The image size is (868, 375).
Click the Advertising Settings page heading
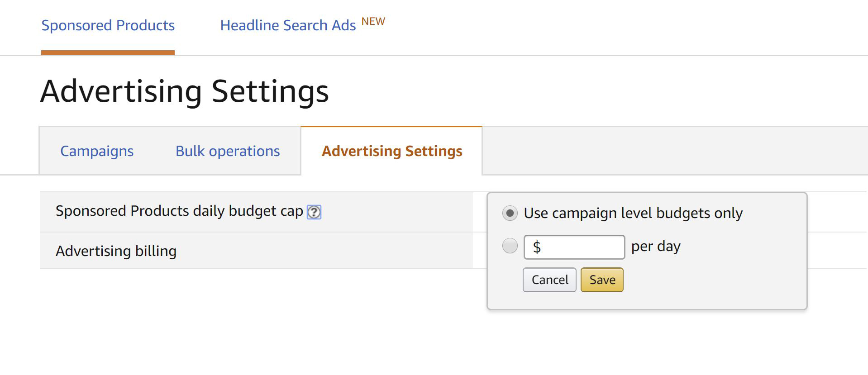[x=184, y=91]
